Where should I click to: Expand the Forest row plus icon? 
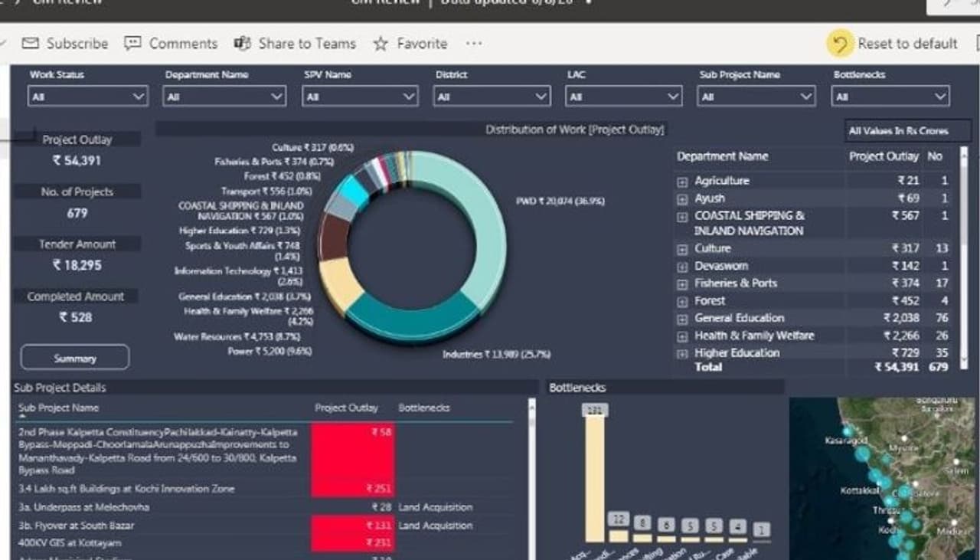click(x=682, y=301)
